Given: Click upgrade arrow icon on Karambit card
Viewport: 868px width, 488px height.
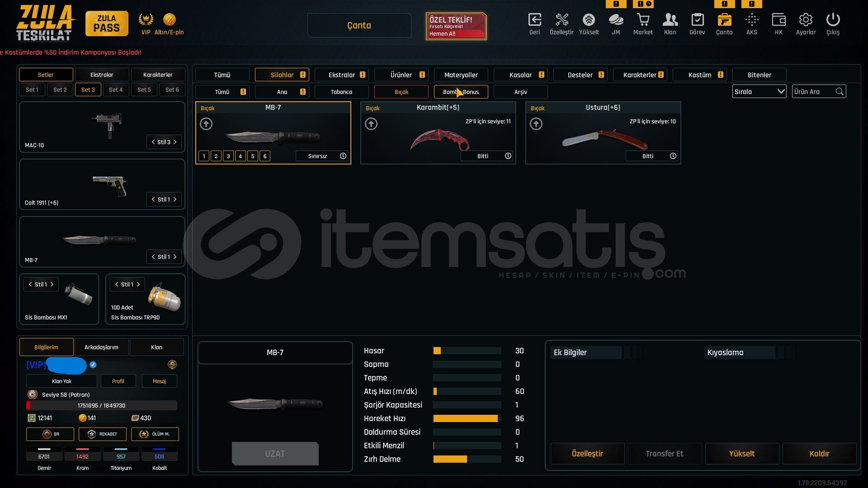Looking at the screenshot, I should pos(371,124).
